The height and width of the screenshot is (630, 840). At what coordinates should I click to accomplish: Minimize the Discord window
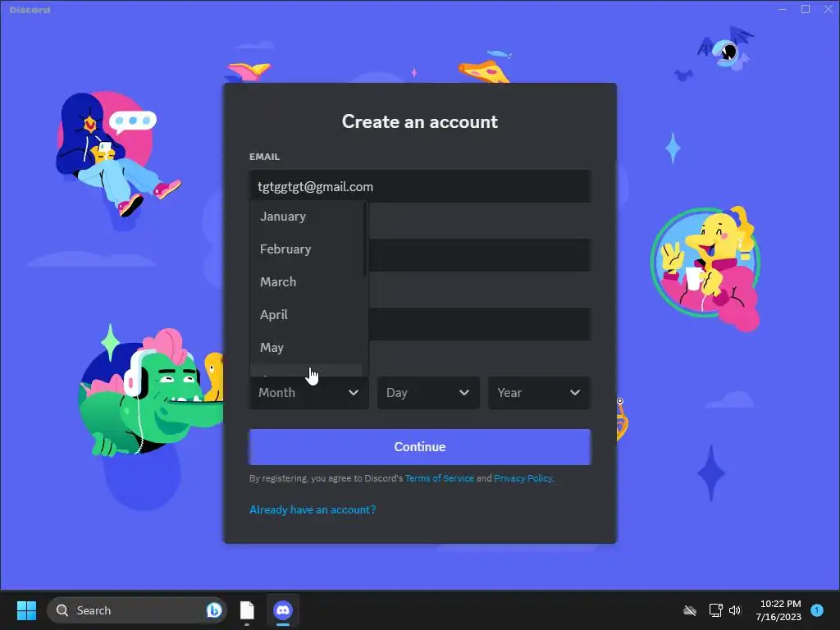(783, 9)
